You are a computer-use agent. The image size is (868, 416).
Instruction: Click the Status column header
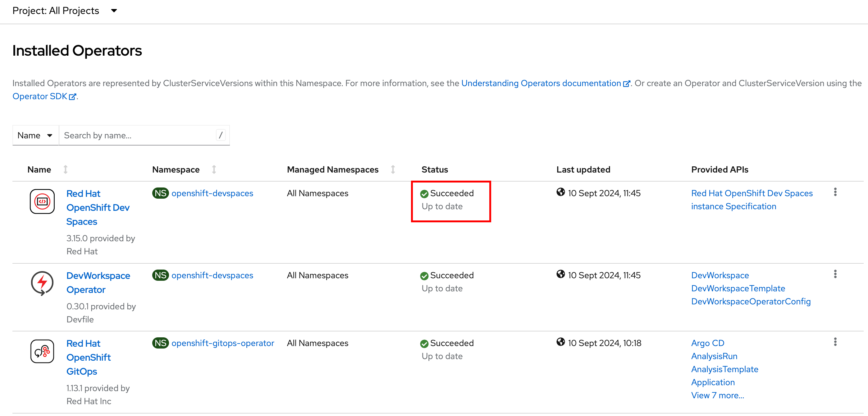[x=435, y=169]
